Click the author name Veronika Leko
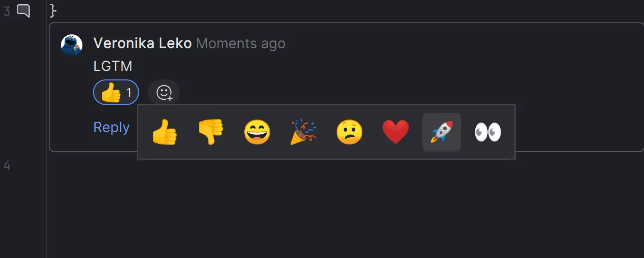The height and width of the screenshot is (258, 644). point(143,43)
